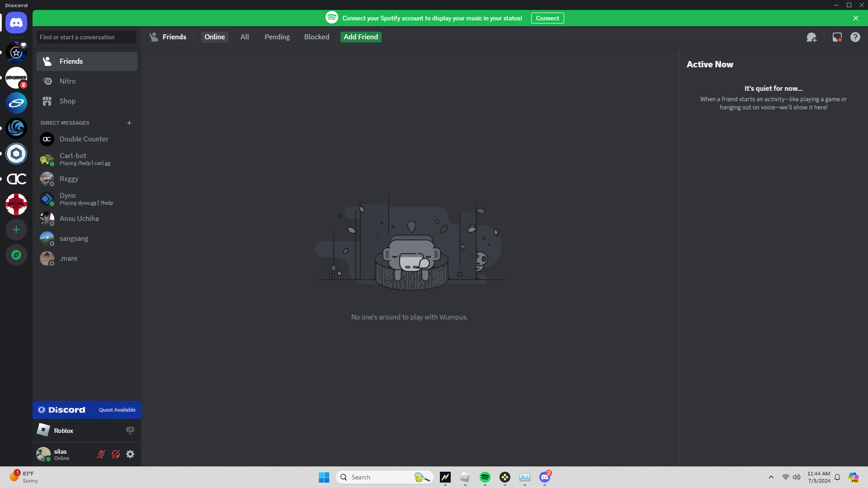Open the blue swirl wave server
This screenshot has width=868, height=488.
[16, 128]
